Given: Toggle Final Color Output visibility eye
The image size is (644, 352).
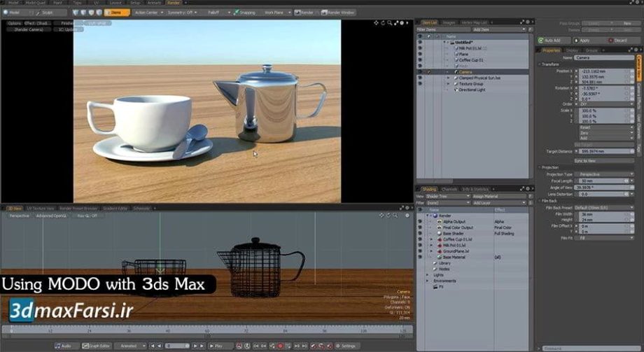Looking at the screenshot, I should point(420,227).
